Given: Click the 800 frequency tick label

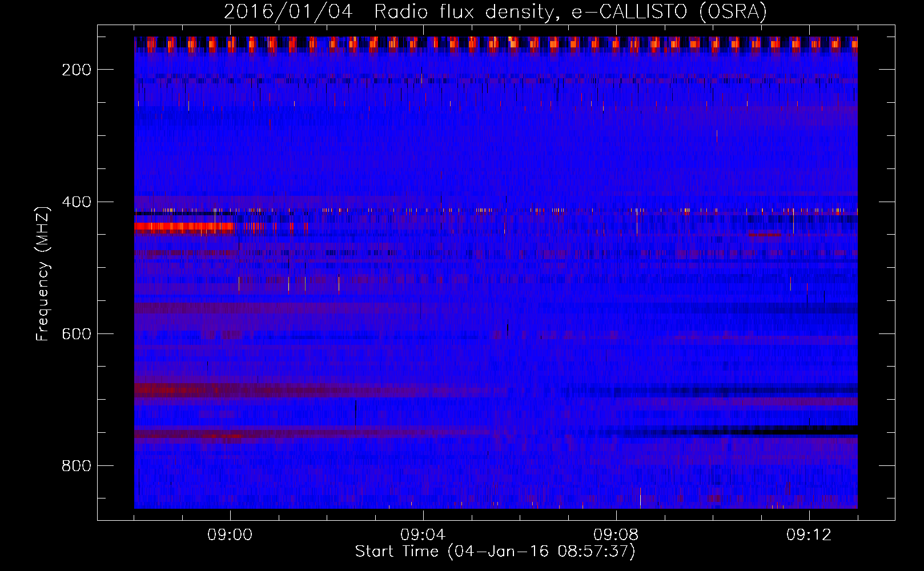Looking at the screenshot, I should [77, 466].
